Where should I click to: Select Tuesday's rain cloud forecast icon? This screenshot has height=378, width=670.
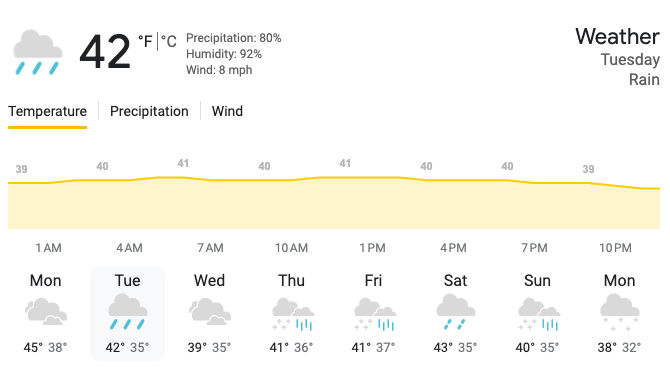(x=127, y=311)
